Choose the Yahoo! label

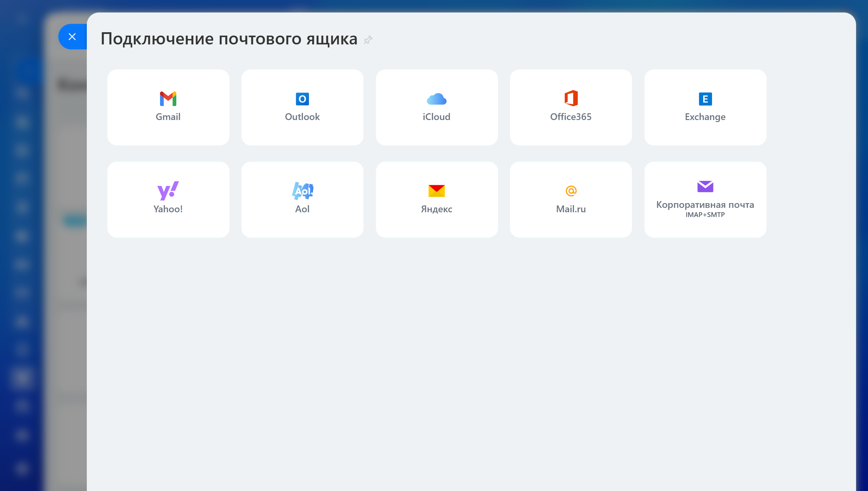[168, 209]
